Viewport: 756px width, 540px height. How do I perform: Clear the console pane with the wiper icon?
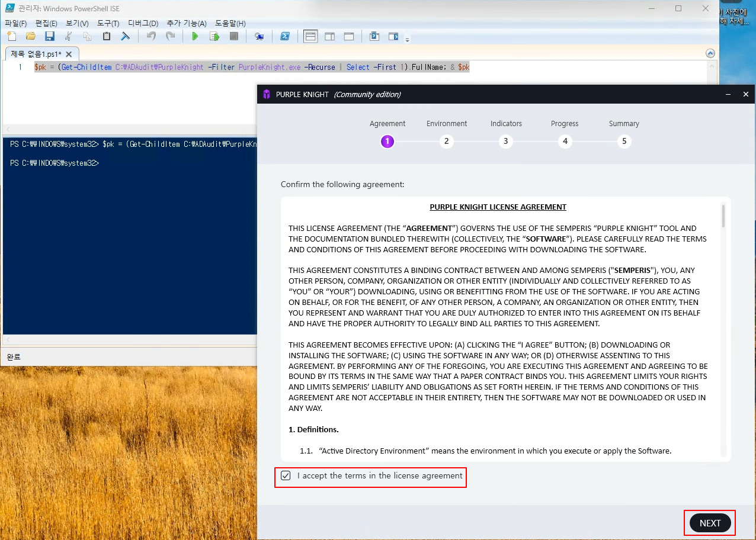(126, 36)
